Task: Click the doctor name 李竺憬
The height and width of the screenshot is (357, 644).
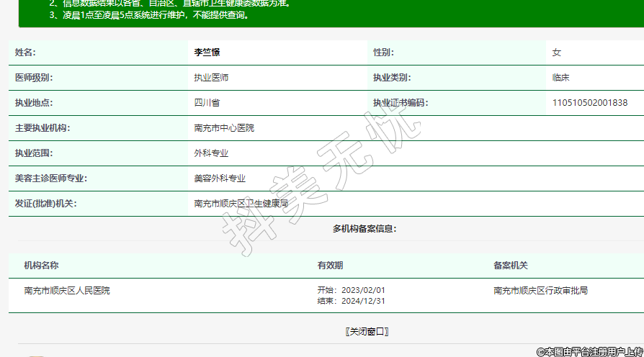Action: coord(206,53)
